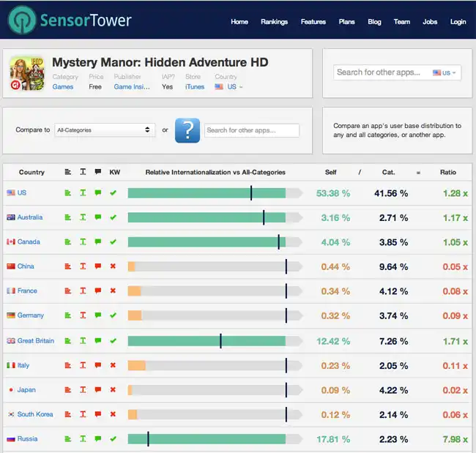Open the Home nav item
The height and width of the screenshot is (453, 476).
pyautogui.click(x=239, y=22)
